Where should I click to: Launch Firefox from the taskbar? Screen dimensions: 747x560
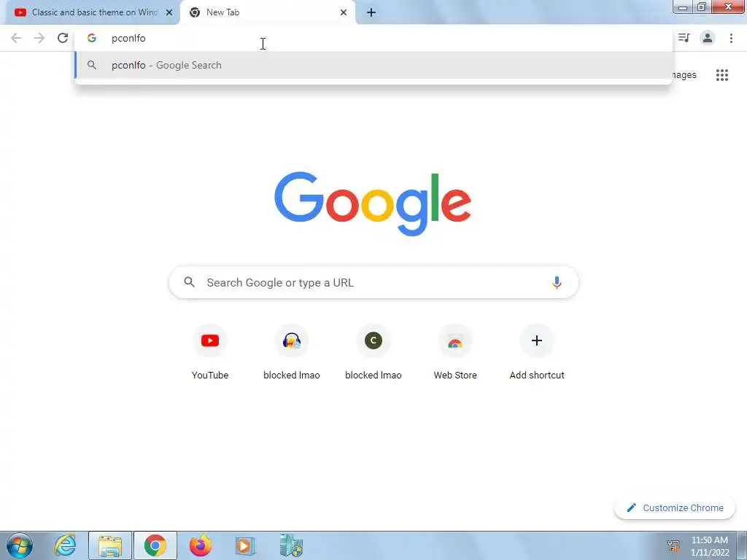point(201,545)
